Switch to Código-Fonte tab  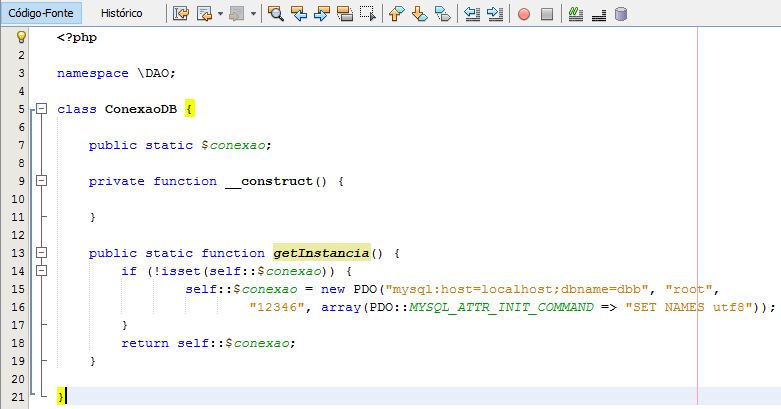pyautogui.click(x=41, y=13)
